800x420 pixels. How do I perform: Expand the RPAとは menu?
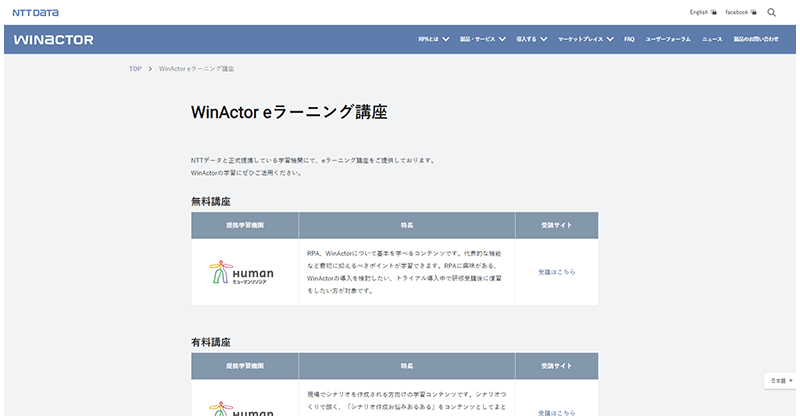point(434,39)
